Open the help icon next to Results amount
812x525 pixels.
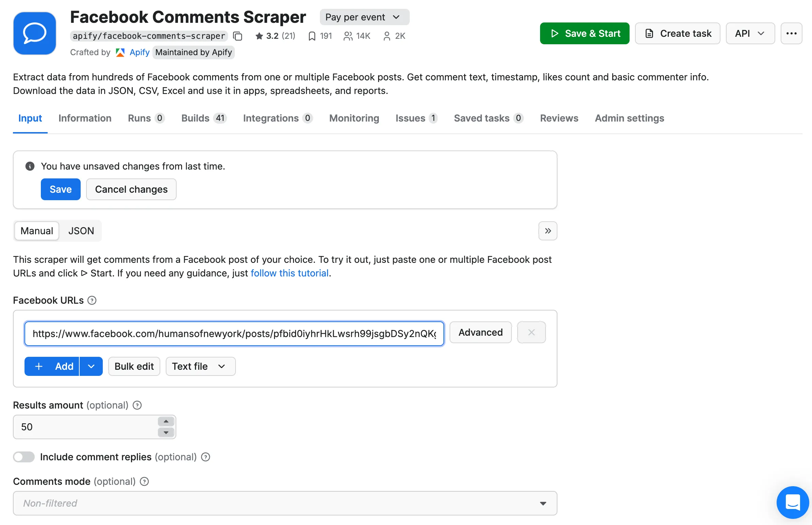point(137,405)
